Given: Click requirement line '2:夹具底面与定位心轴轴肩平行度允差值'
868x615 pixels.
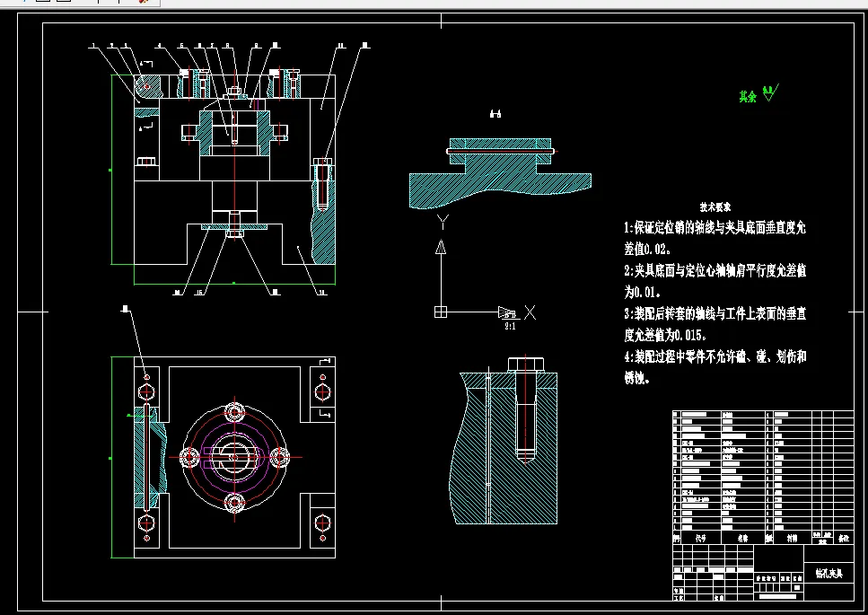Looking at the screenshot, I should tap(715, 270).
